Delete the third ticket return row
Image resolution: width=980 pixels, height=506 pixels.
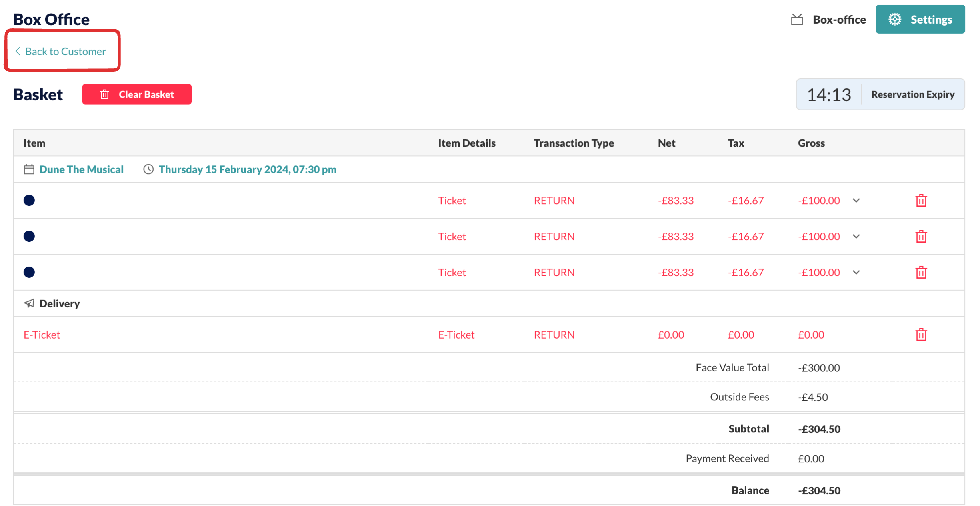pos(921,272)
